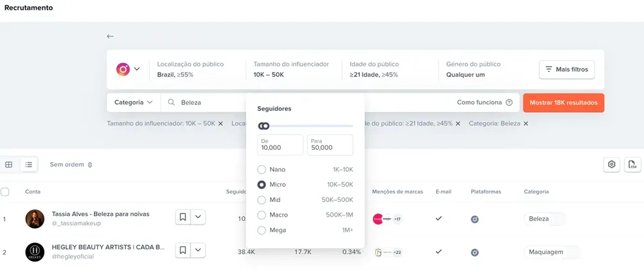Switch to list view
Viewport: 644px width, 272px height.
pos(29,165)
